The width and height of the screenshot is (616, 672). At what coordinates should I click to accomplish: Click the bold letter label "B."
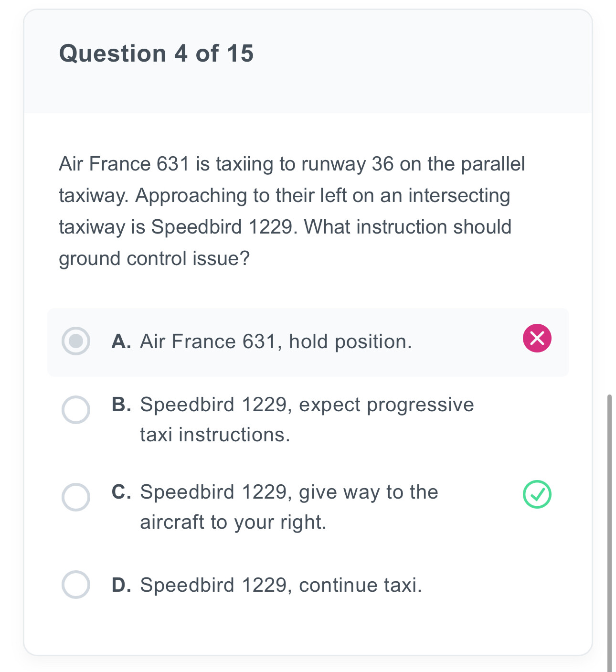point(121,405)
